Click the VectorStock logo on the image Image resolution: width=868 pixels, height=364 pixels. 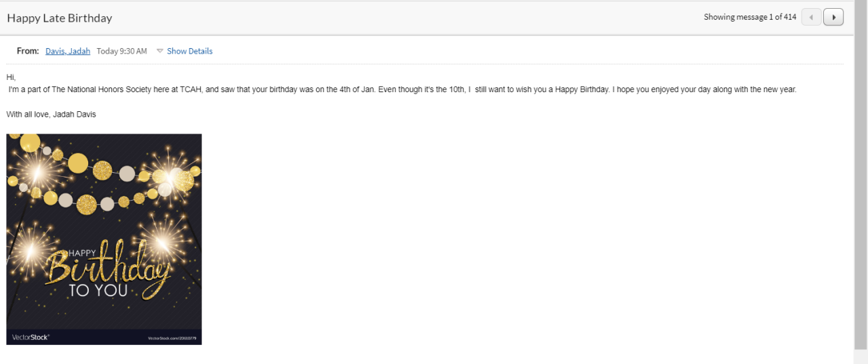pos(31,337)
